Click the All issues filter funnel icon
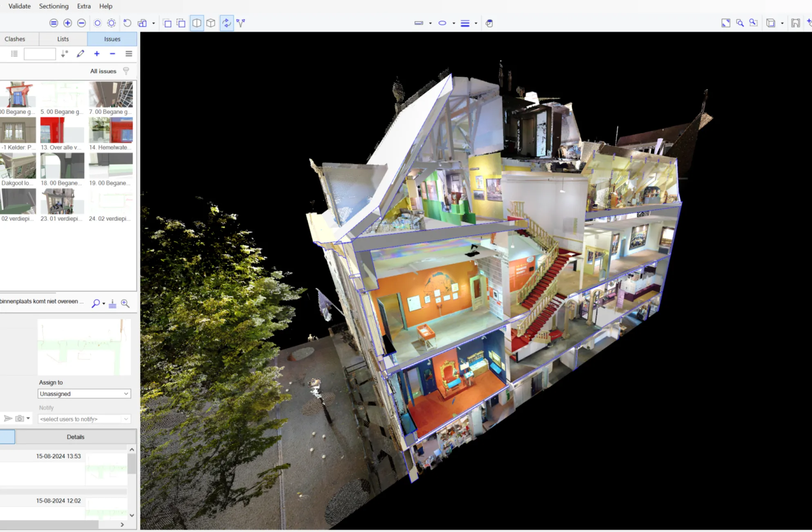Screen dimensions: 812x532 pos(126,71)
